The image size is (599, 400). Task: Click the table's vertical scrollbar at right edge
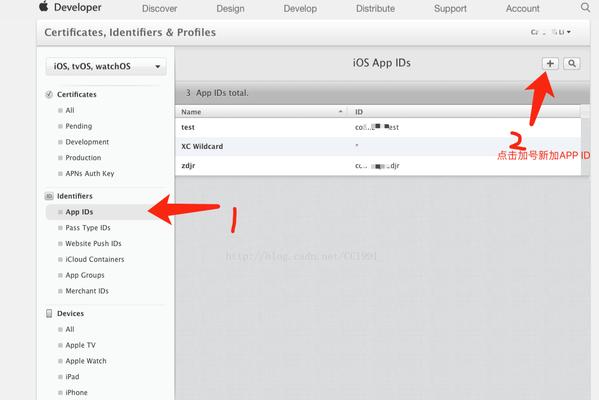[x=585, y=141]
